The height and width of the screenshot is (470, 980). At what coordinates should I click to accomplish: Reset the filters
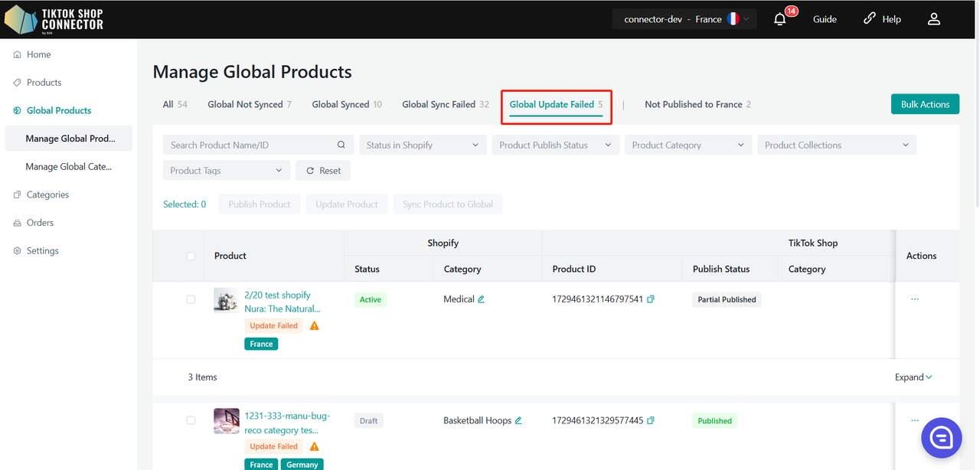(323, 171)
